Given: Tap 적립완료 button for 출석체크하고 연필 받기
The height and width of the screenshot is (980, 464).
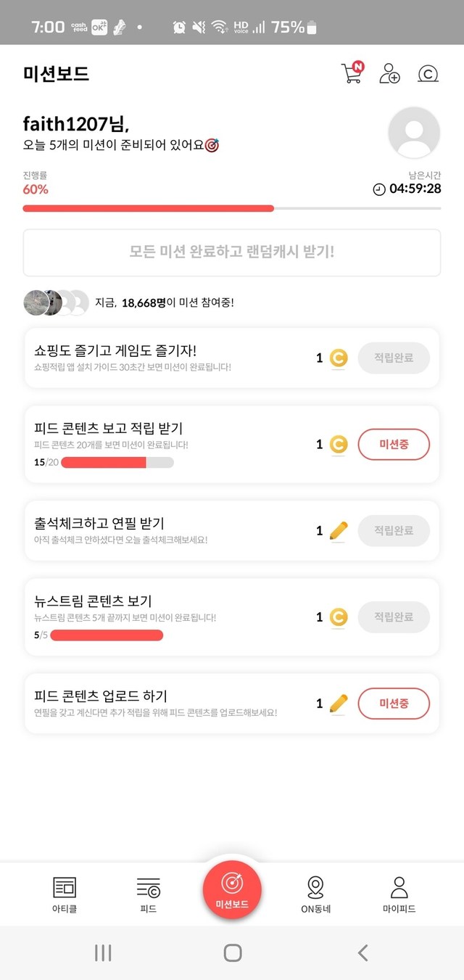Looking at the screenshot, I should tap(394, 531).
